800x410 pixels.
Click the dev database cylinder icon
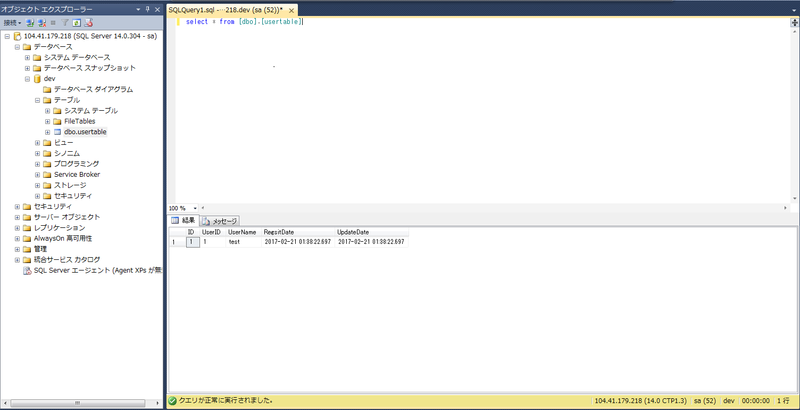point(37,79)
